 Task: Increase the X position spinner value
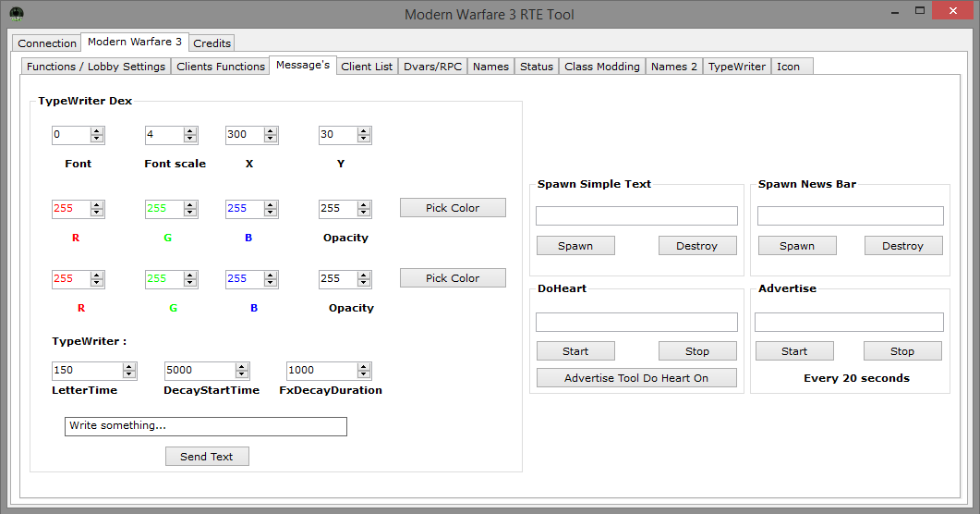point(271,131)
